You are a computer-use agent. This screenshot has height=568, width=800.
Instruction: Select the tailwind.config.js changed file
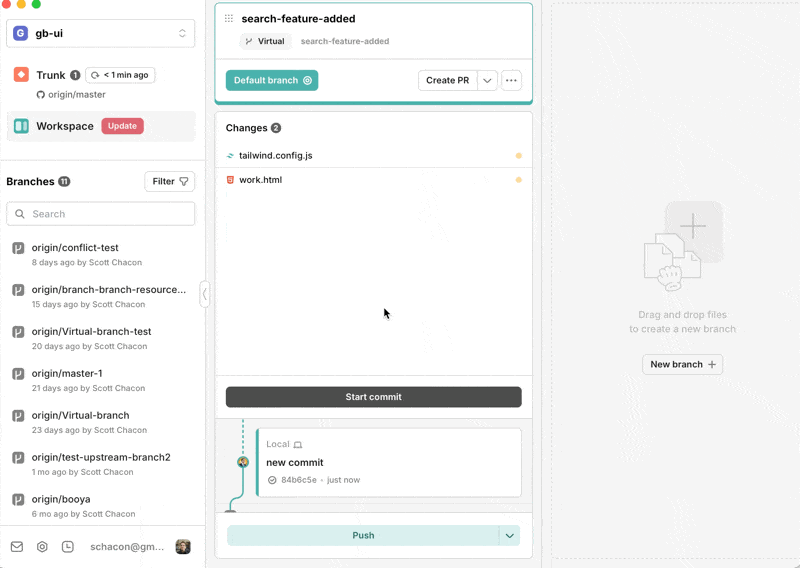(276, 156)
